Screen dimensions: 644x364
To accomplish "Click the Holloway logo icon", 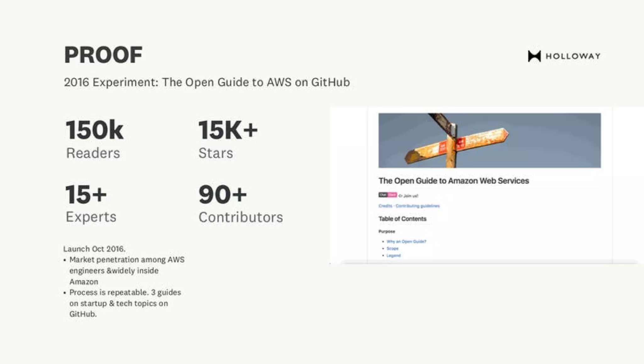I will [x=534, y=56].
